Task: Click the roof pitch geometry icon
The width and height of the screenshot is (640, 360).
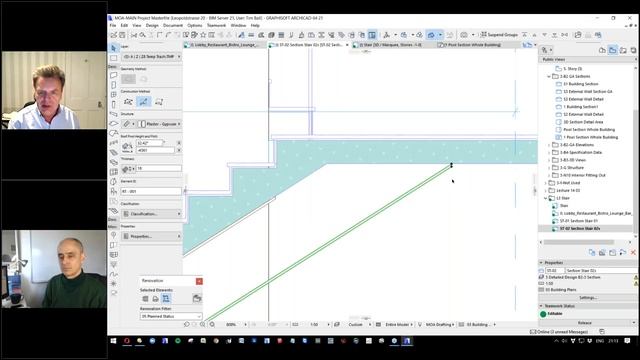Action: pos(127,146)
